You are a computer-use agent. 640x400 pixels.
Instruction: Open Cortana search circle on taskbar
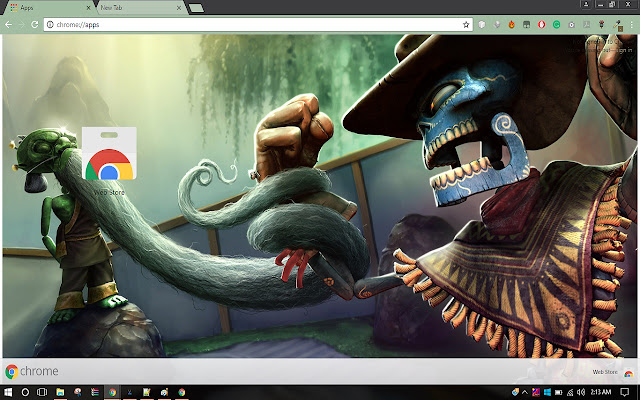point(25,392)
